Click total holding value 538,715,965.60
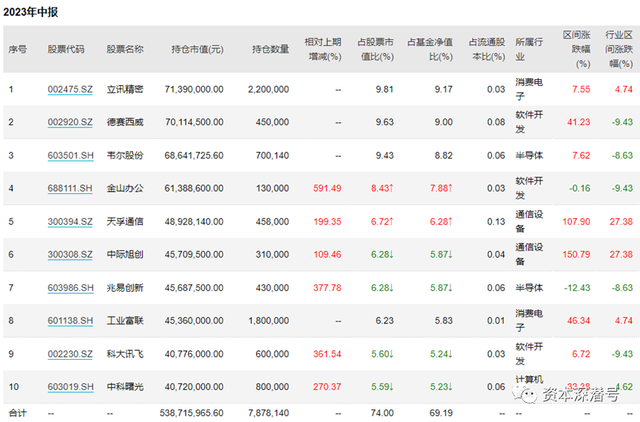This screenshot has height=422, width=640. (191, 413)
